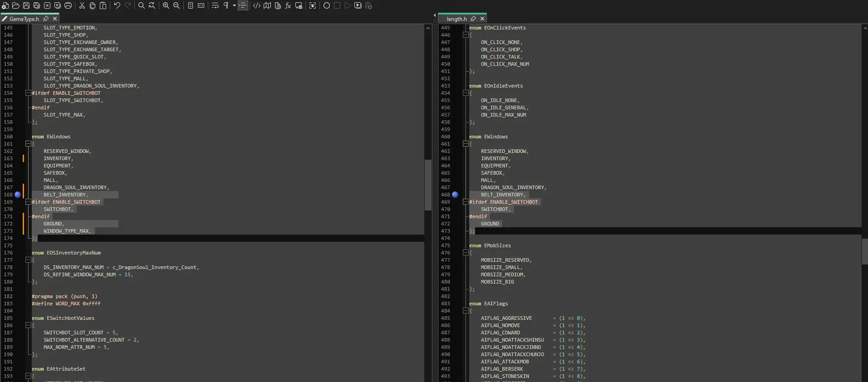
Task: Open the show-all-characters dropdown arrow
Action: pos(234,5)
